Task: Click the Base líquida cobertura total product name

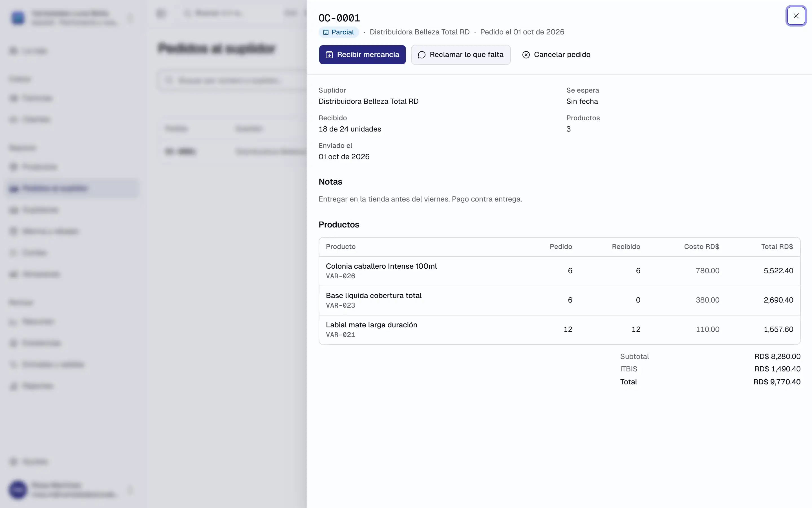Action: (x=374, y=296)
